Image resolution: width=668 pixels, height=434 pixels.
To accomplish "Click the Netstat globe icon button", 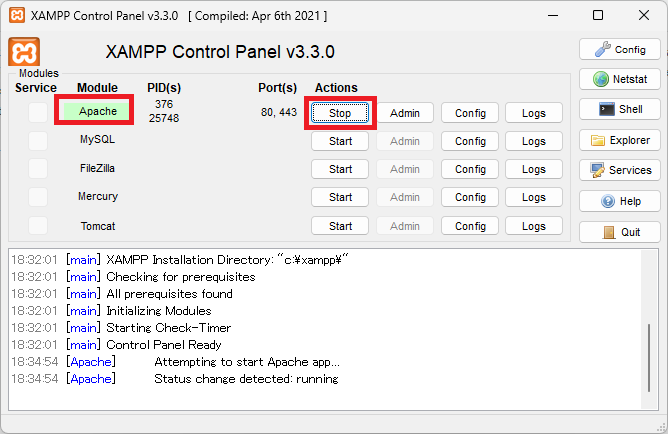I will click(x=619, y=79).
